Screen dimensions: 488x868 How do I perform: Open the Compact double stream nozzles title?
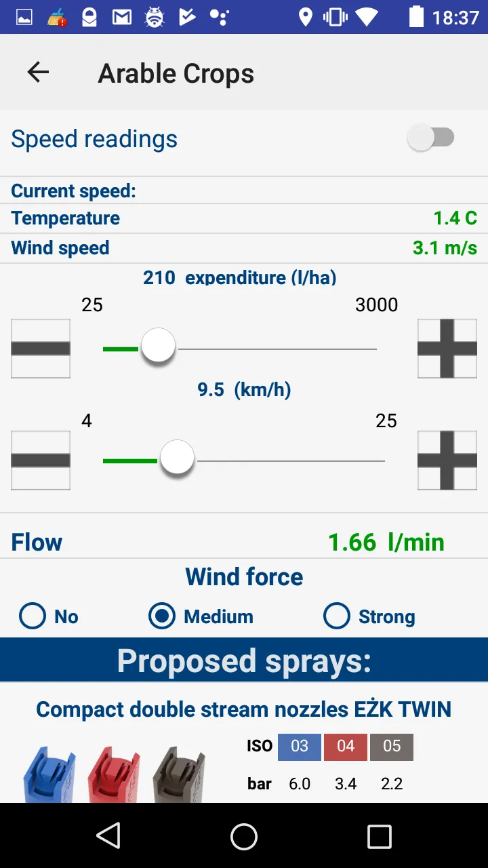pos(243,709)
